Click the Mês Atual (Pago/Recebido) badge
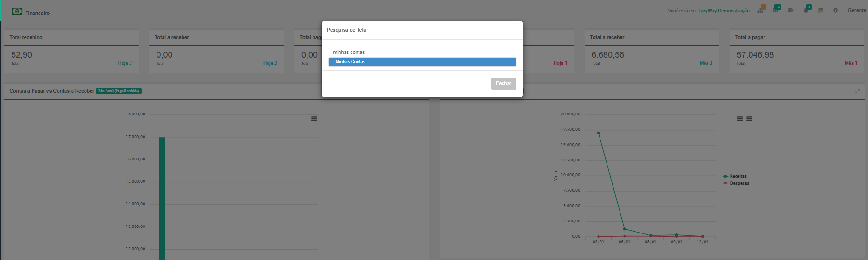The height and width of the screenshot is (260, 868). coord(118,91)
